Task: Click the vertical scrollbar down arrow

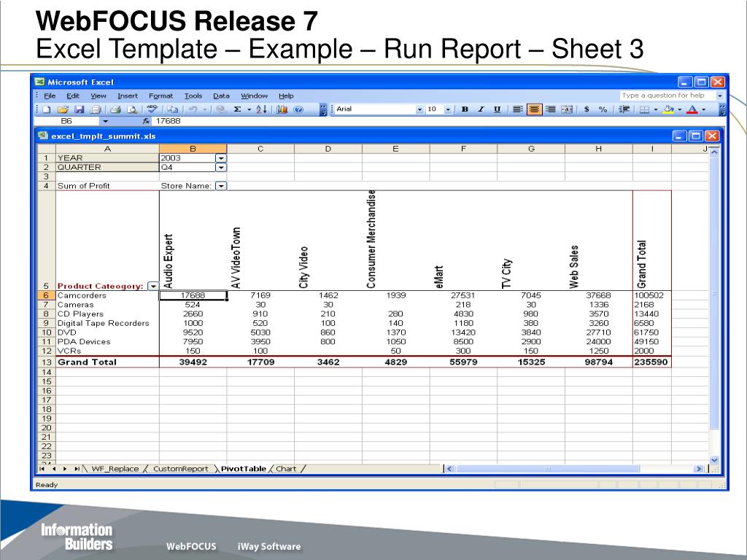Action: 713,460
